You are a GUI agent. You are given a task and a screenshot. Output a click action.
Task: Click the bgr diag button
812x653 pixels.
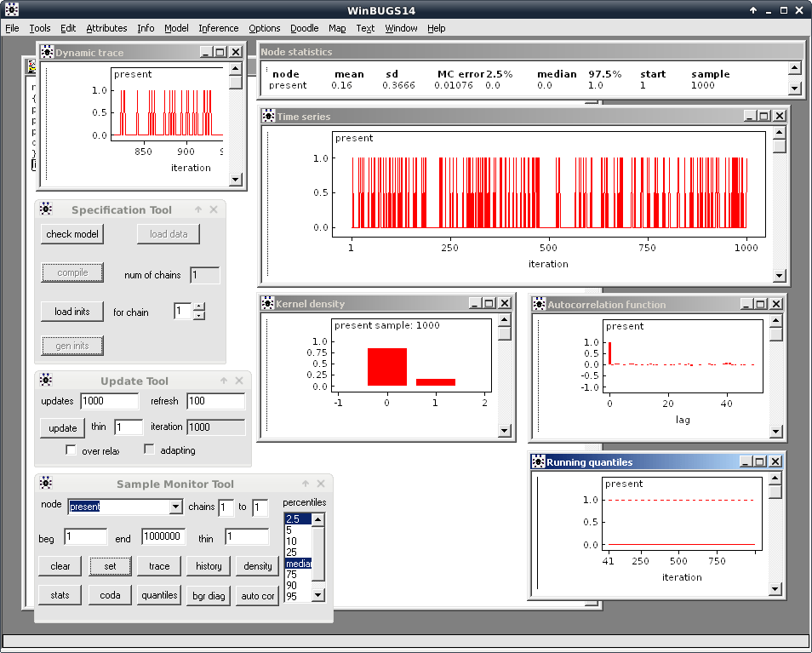point(209,595)
